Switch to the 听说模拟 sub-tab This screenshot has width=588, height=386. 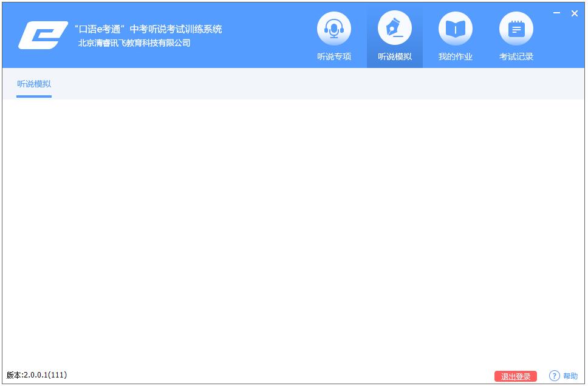34,84
